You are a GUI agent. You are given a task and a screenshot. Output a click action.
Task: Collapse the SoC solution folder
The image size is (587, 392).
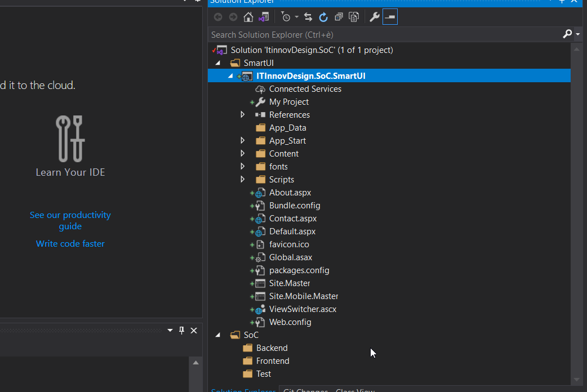click(218, 335)
